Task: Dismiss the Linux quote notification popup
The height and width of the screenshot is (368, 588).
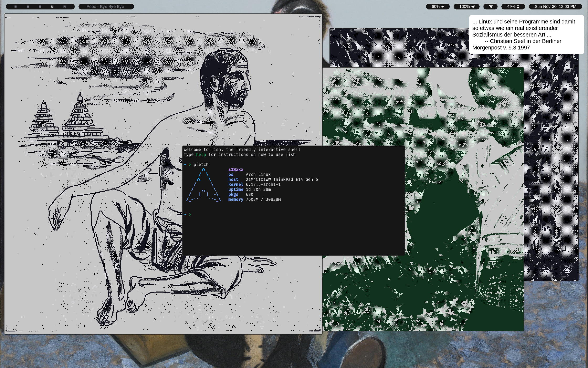Action: [x=526, y=35]
